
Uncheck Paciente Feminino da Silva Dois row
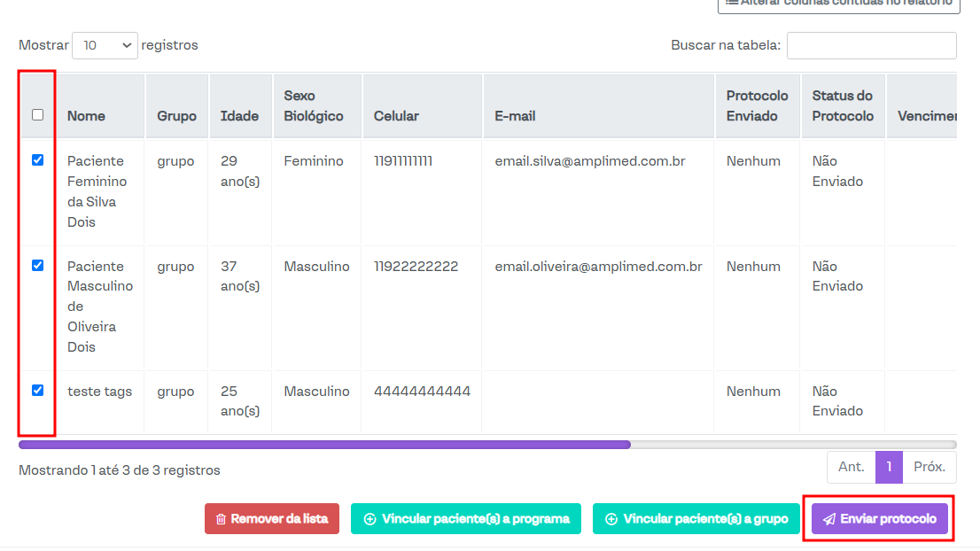[37, 160]
